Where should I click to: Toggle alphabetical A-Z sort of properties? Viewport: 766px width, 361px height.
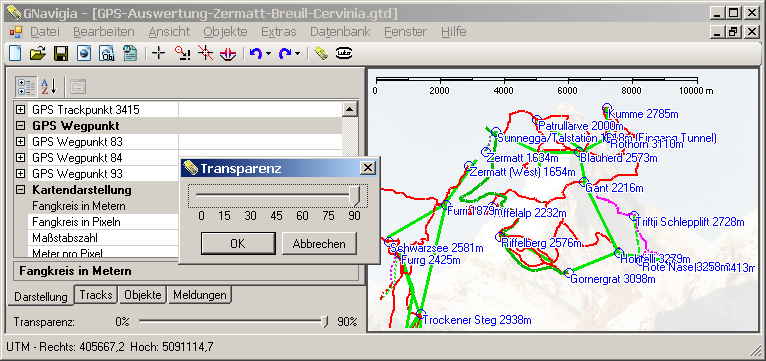[x=48, y=86]
